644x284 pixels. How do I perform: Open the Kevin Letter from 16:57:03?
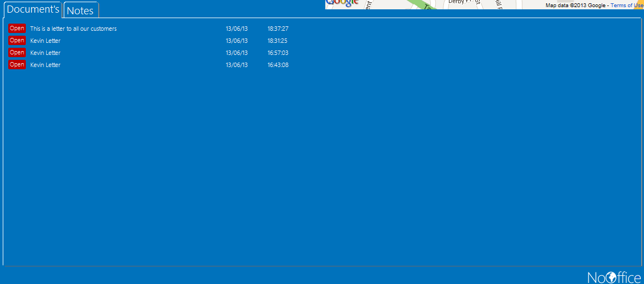17,53
